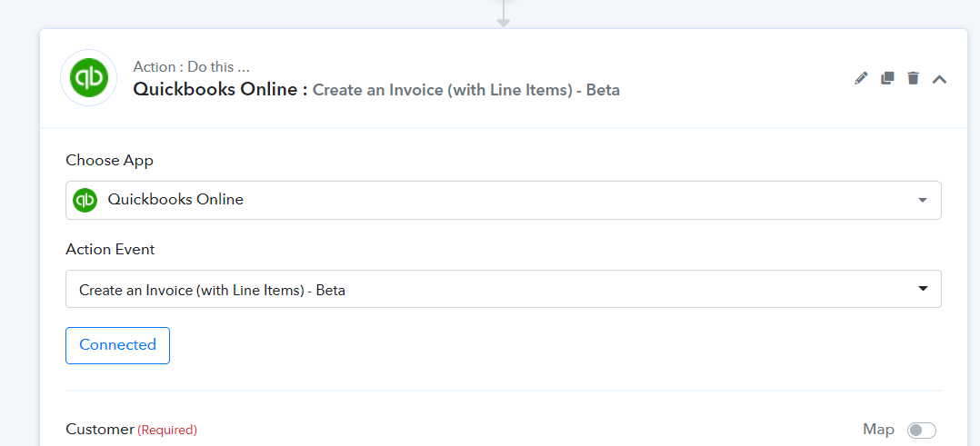Click the 'Choose App' label

point(109,161)
